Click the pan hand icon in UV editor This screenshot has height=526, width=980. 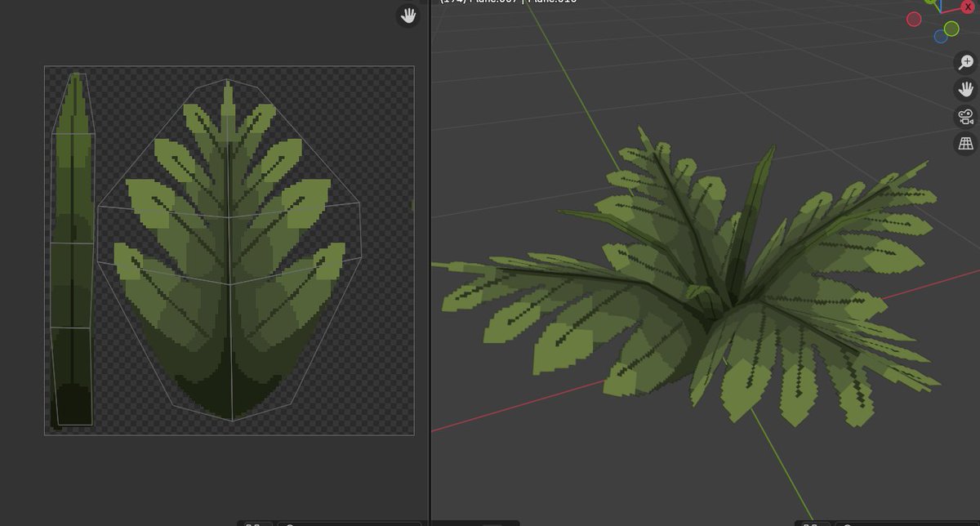point(408,16)
